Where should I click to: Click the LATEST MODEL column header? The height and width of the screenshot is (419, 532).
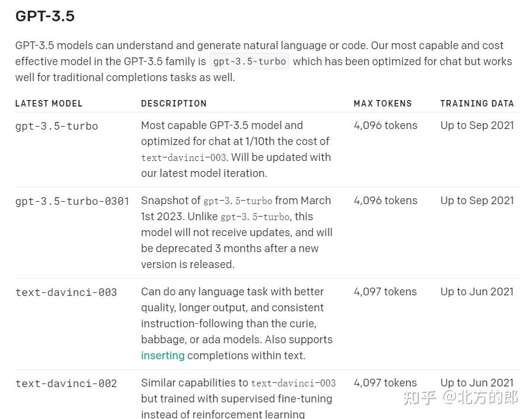pyautogui.click(x=49, y=103)
